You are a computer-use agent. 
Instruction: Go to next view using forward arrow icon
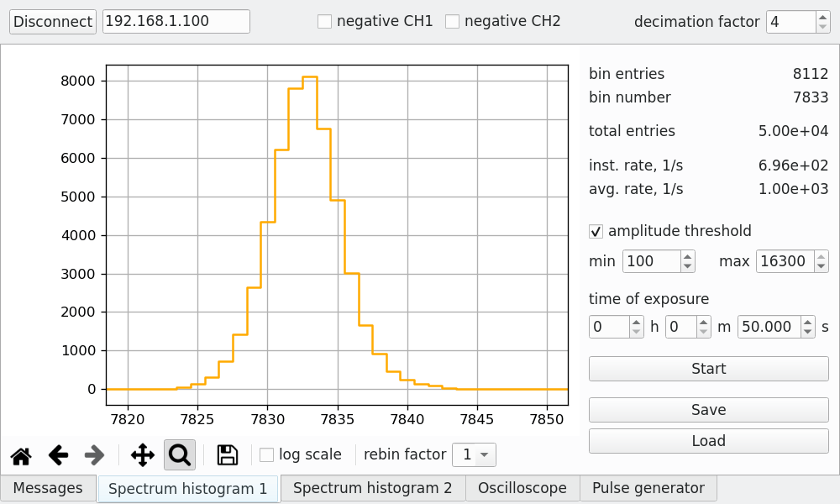pyautogui.click(x=93, y=455)
